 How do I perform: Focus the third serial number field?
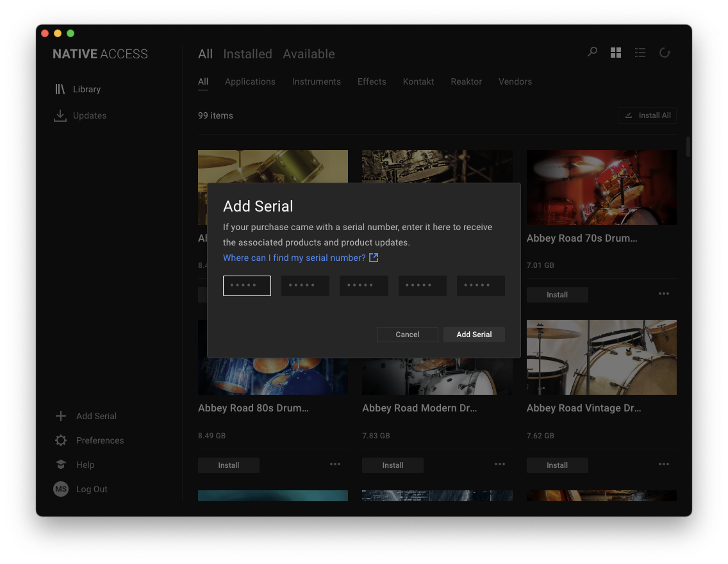[x=363, y=285]
